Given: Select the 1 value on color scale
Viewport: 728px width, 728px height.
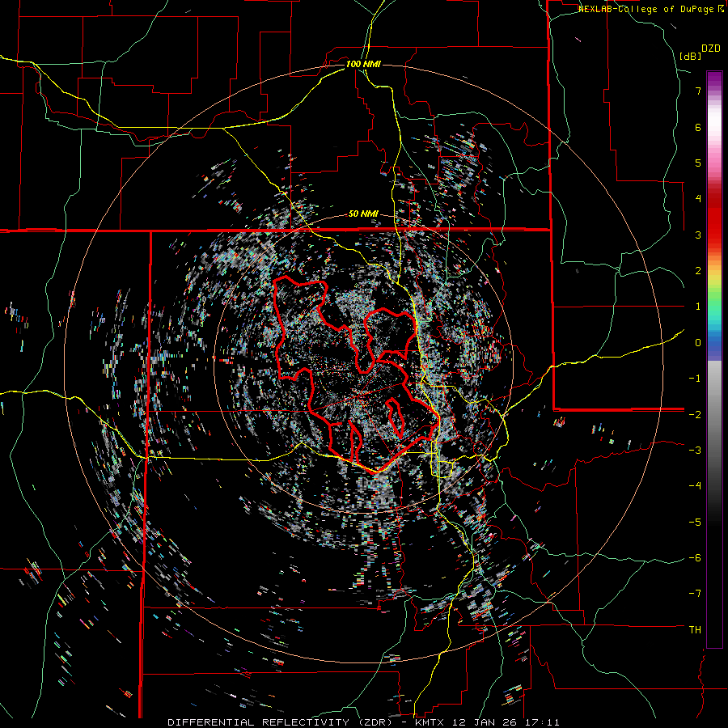Looking at the screenshot, I should click(698, 307).
